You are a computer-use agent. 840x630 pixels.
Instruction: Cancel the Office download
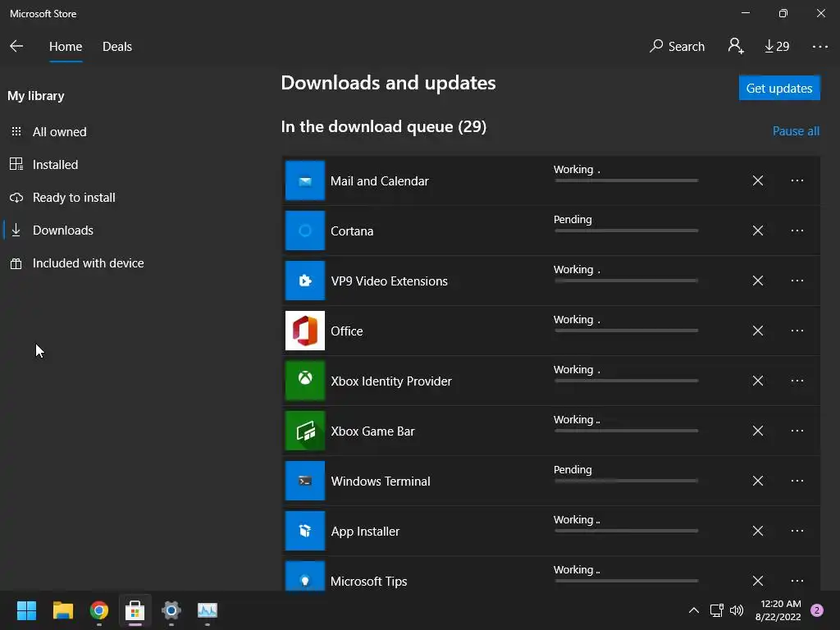[757, 331]
